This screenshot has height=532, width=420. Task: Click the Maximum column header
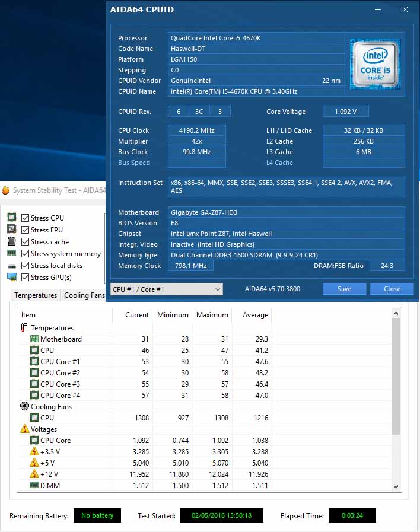[212, 314]
